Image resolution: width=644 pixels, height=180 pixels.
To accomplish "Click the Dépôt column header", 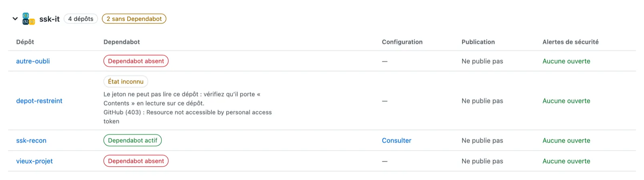I will (x=25, y=42).
